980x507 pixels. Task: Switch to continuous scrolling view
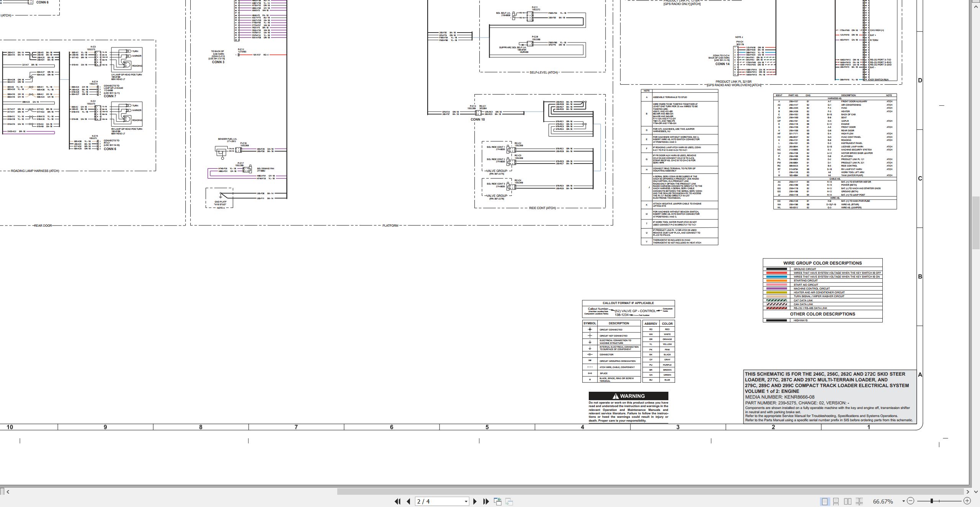pyautogui.click(x=836, y=501)
